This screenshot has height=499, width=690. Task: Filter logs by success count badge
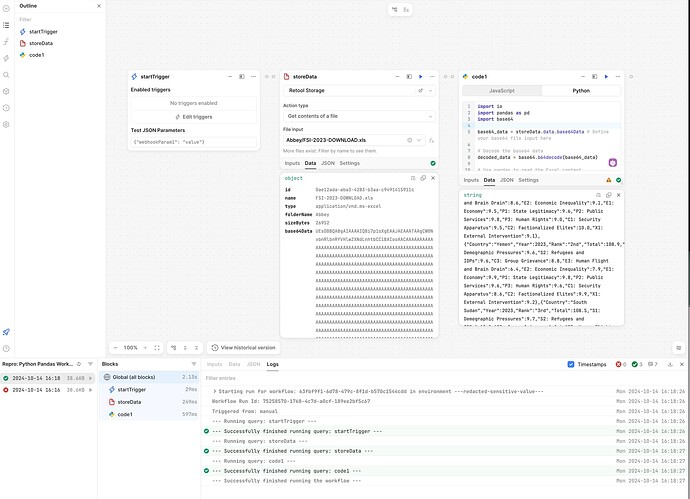pos(637,364)
